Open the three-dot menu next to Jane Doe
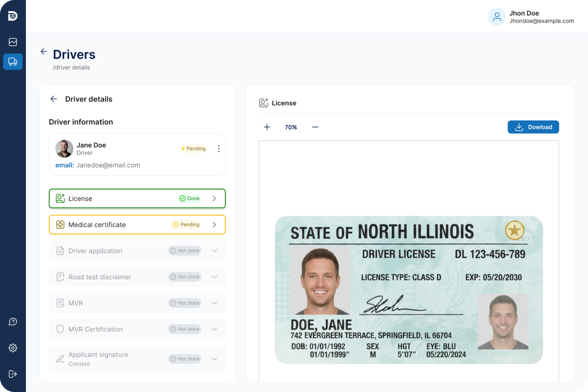The width and height of the screenshot is (588, 392). click(218, 148)
